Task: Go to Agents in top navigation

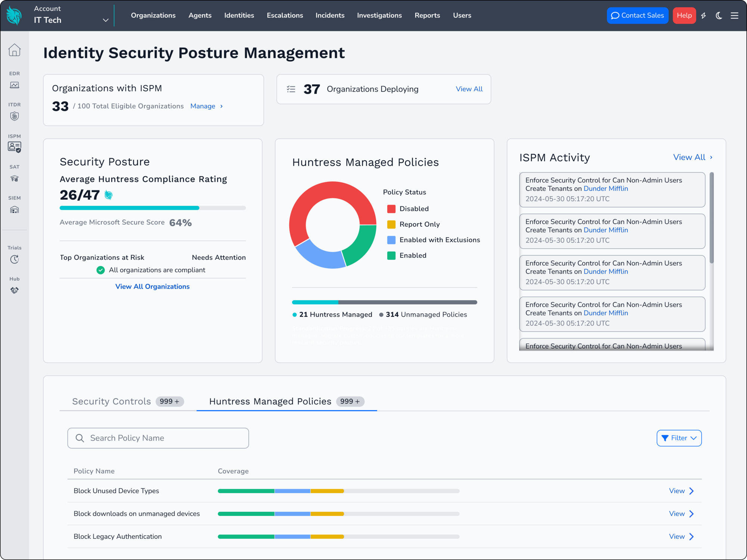Action: pos(200,16)
